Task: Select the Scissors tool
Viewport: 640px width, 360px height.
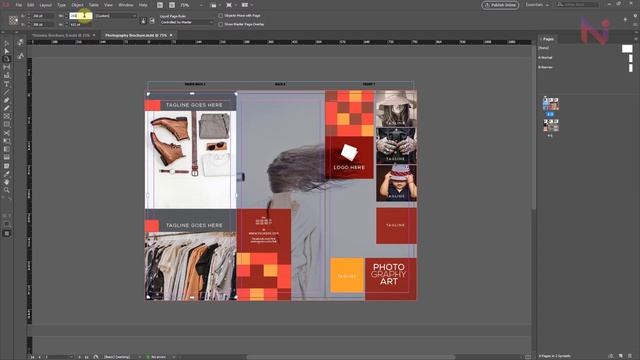Action: (7, 133)
